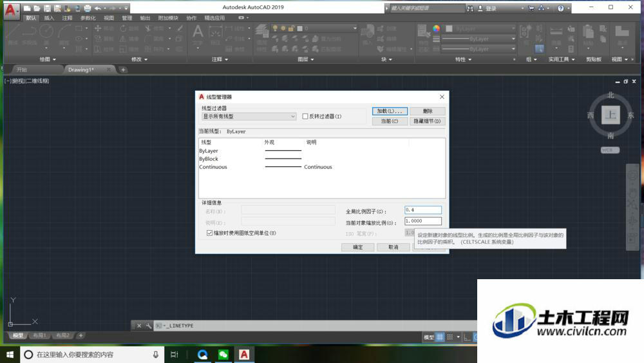Expand the 修改 panel dropdown

point(139,59)
